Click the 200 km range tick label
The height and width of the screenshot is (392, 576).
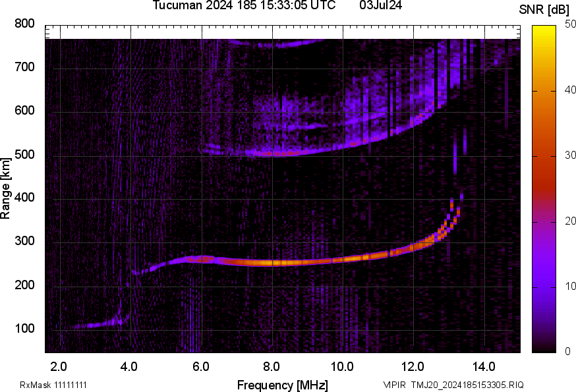24,285
